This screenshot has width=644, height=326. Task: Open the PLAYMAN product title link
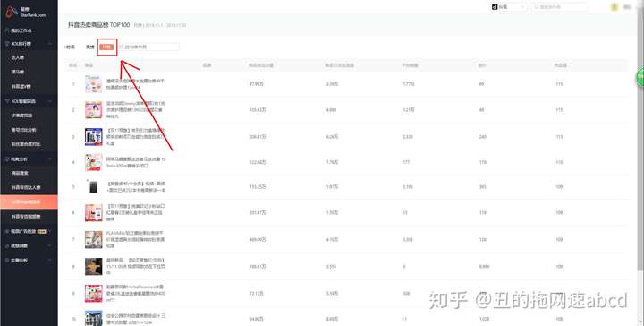coord(136,240)
